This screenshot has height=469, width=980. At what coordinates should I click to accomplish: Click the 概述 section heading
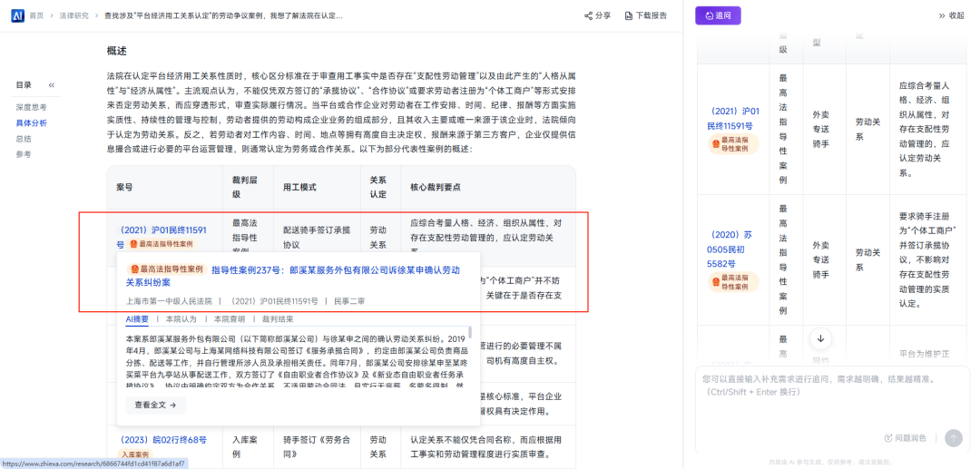click(x=117, y=51)
